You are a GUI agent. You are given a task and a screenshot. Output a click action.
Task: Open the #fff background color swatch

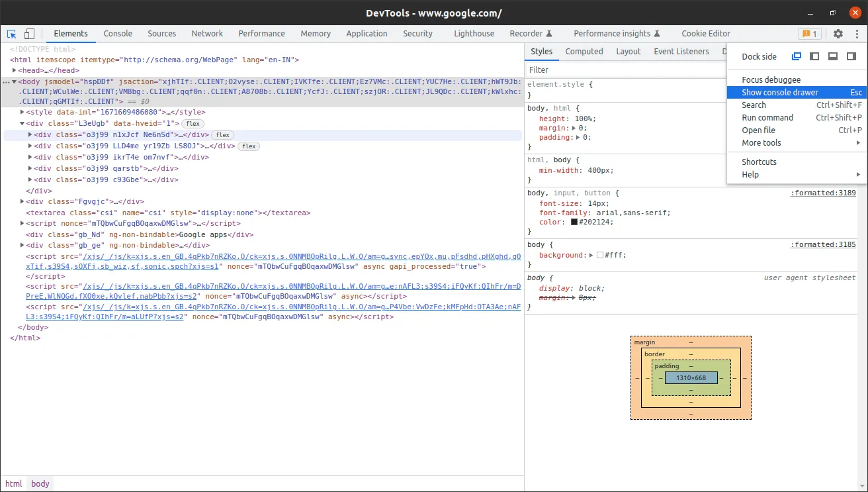[x=600, y=256]
